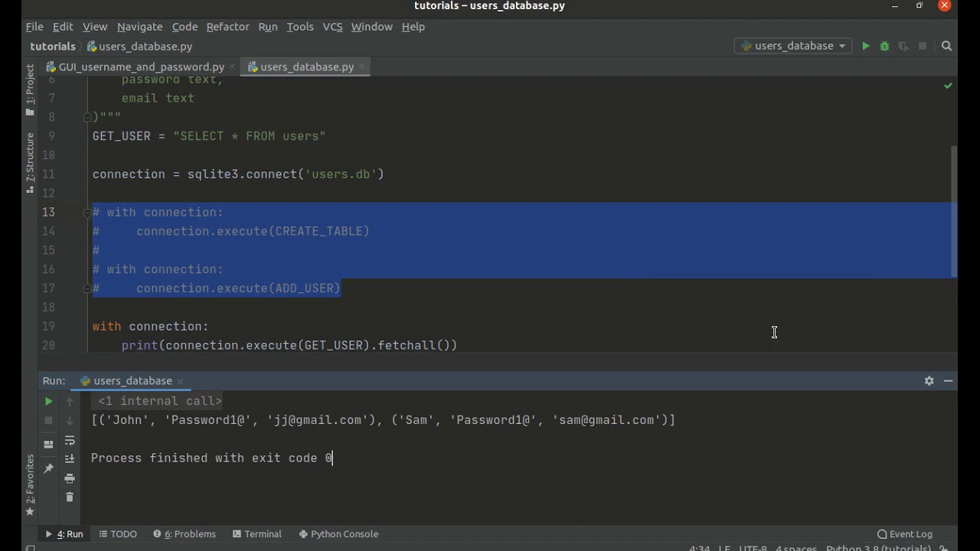Open the users_database run configuration dropdown
980x551 pixels.
(793, 46)
